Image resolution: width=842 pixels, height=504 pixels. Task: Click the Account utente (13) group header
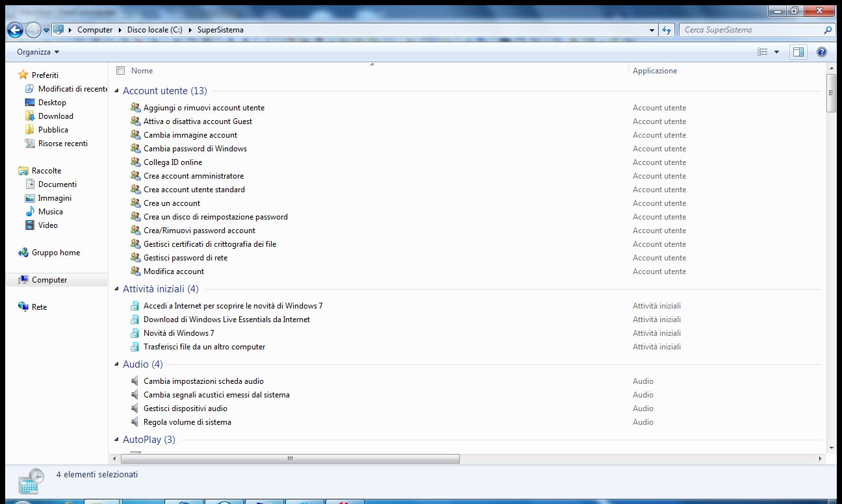(x=165, y=91)
